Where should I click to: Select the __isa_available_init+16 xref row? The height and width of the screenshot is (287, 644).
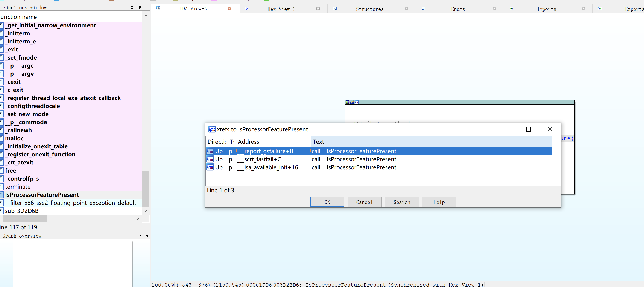pyautogui.click(x=379, y=167)
